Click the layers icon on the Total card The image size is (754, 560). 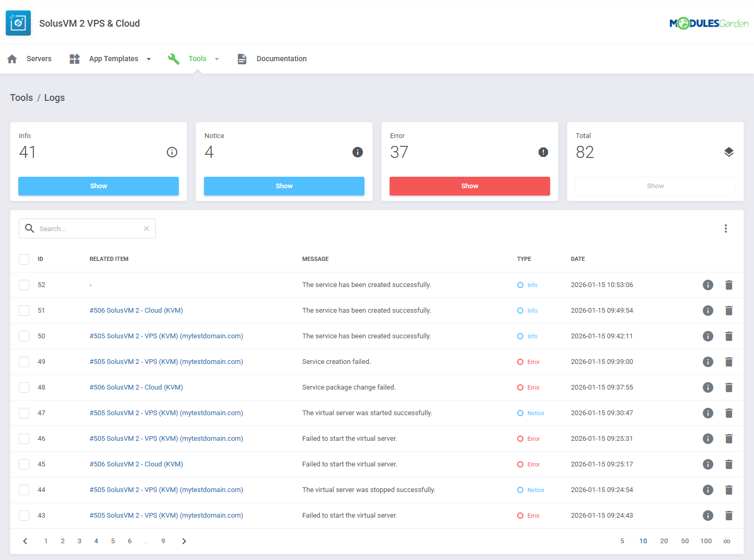pos(729,152)
